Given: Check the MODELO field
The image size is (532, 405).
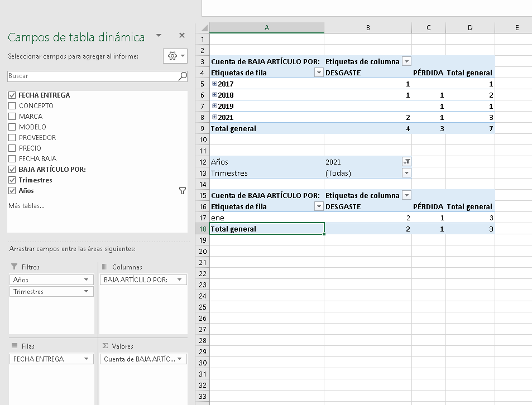Looking at the screenshot, I should pos(12,127).
